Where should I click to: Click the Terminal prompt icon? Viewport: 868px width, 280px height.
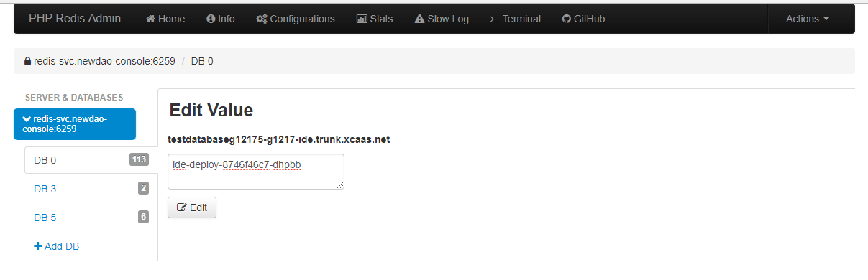[495, 19]
